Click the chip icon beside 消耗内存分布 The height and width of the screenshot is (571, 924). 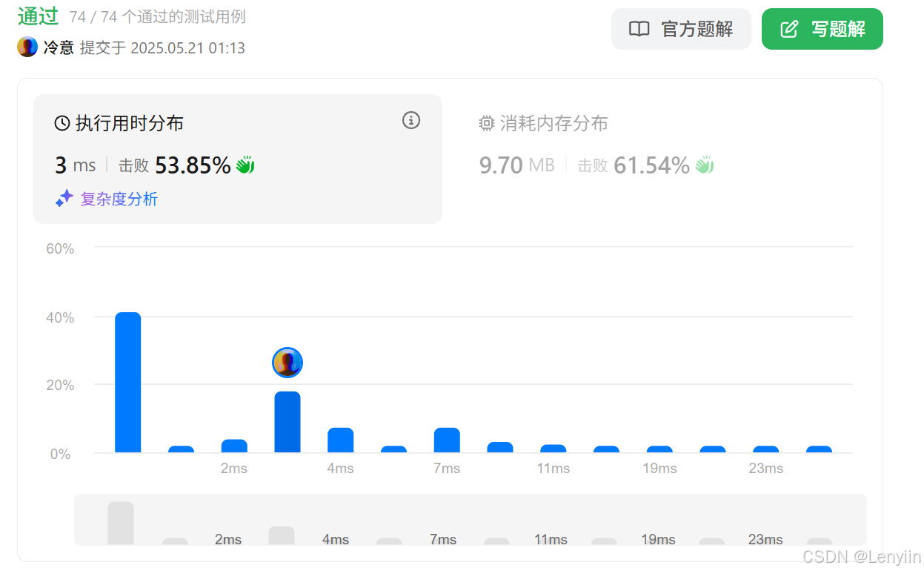point(487,124)
